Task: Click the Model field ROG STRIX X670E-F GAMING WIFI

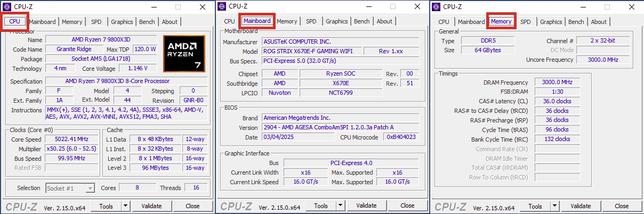Action: coord(311,51)
